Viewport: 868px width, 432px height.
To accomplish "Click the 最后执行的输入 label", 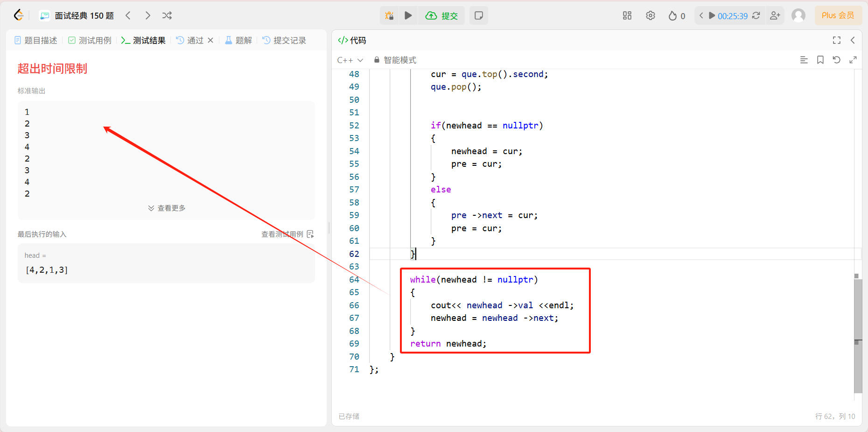I will tap(42, 234).
